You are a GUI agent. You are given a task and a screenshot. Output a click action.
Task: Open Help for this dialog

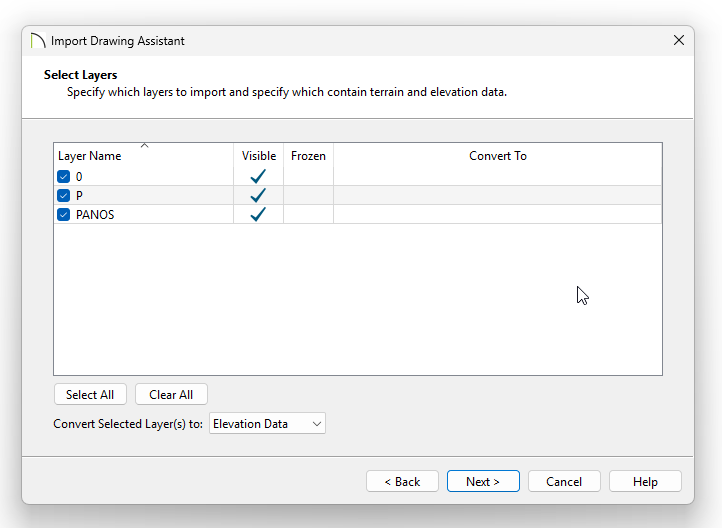tap(645, 481)
